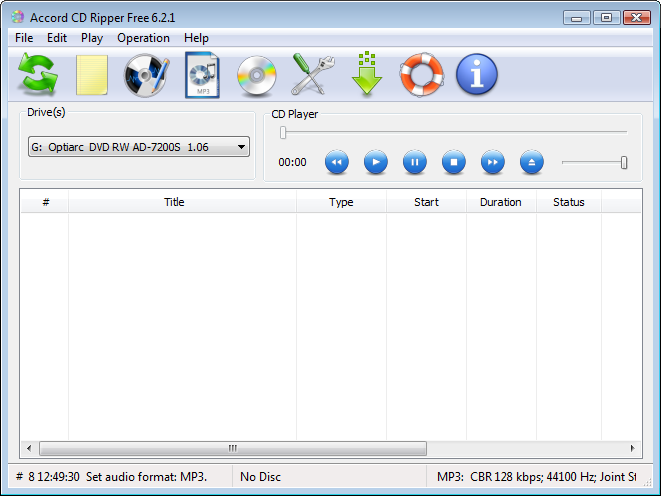Open settings via screwdriver and wrench icon
The width and height of the screenshot is (661, 496).
[312, 74]
